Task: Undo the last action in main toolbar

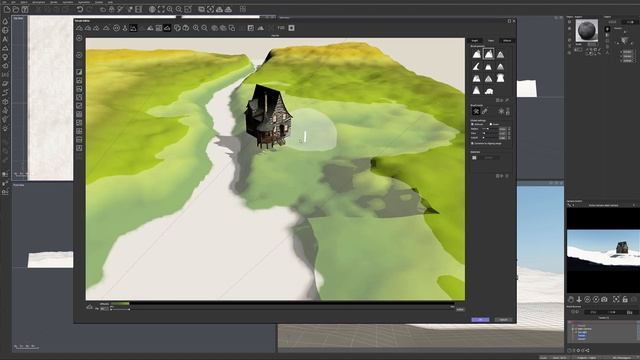Action: 80,9
